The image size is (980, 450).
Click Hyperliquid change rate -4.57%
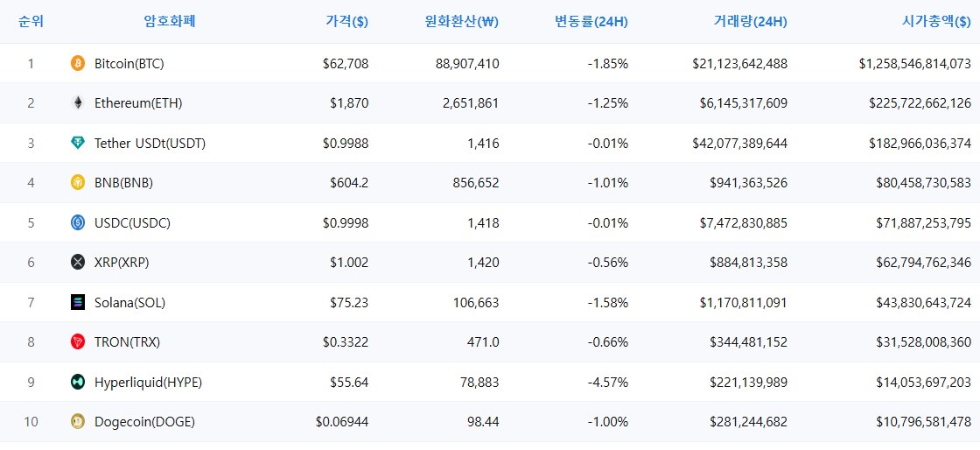[x=607, y=383]
